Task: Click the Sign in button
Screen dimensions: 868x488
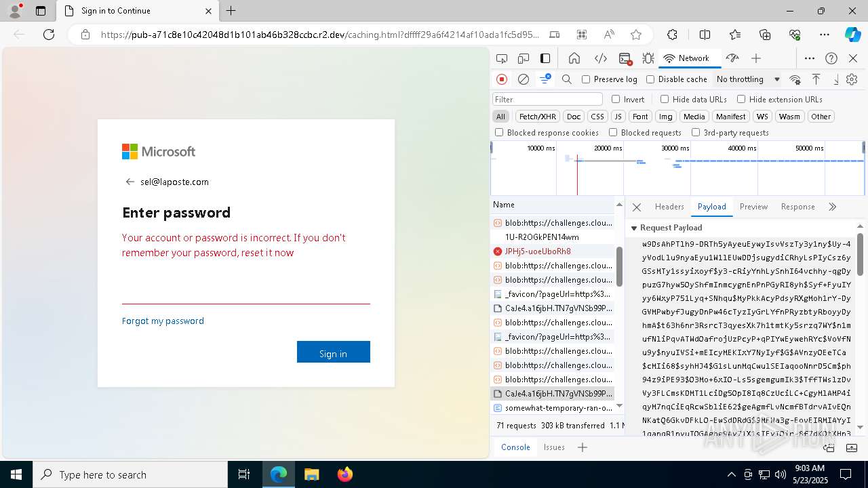Action: coord(334,352)
